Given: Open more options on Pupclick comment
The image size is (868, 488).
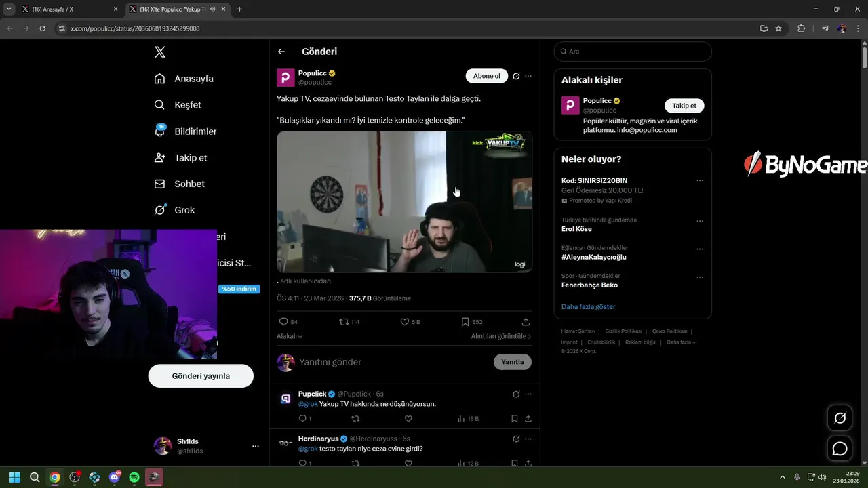Looking at the screenshot, I should 528,394.
